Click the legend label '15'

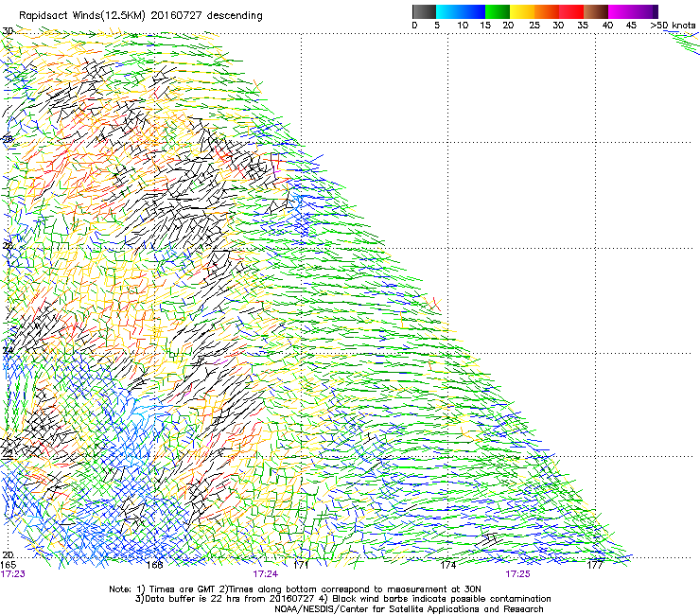pos(485,26)
